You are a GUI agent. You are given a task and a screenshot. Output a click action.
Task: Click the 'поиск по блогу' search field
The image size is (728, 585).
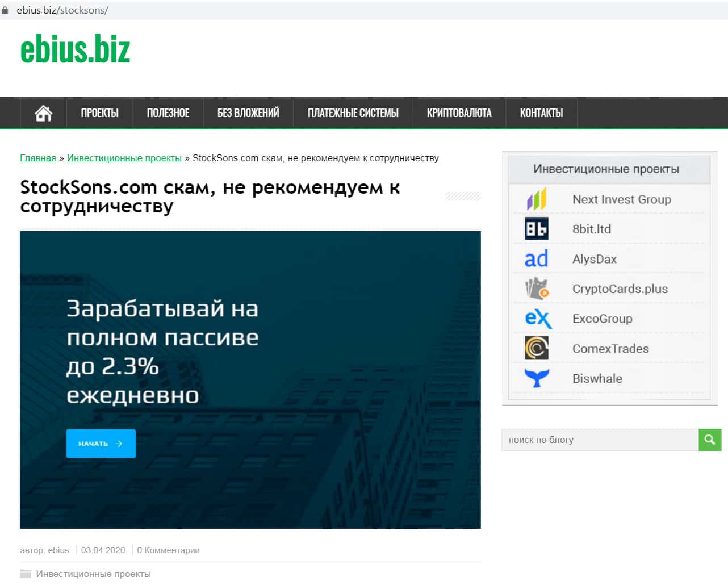(599, 440)
